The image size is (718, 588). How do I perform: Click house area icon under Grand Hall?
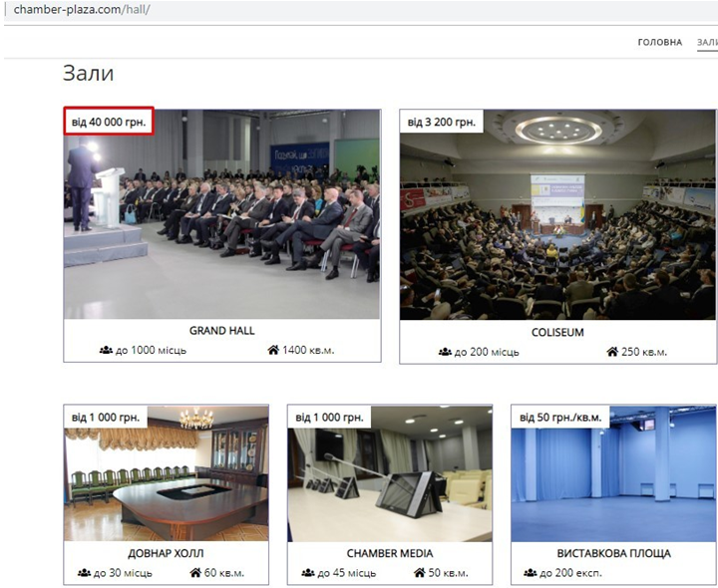pyautogui.click(x=273, y=350)
